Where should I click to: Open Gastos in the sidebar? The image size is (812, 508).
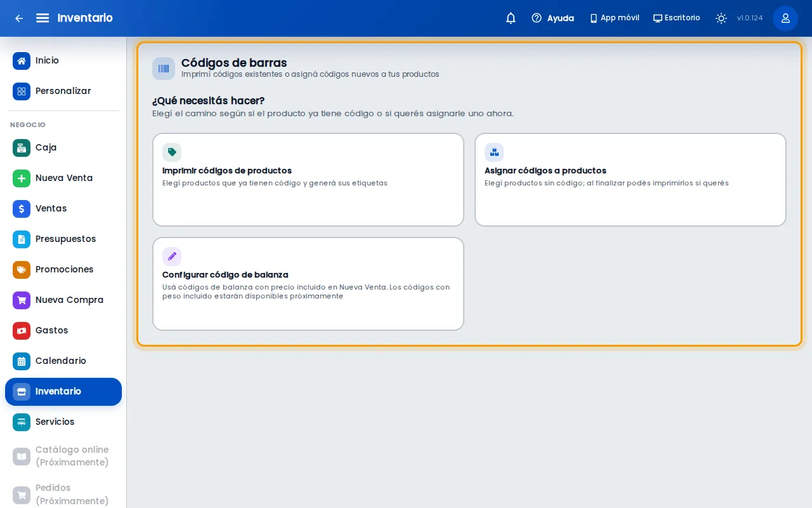[63, 331]
